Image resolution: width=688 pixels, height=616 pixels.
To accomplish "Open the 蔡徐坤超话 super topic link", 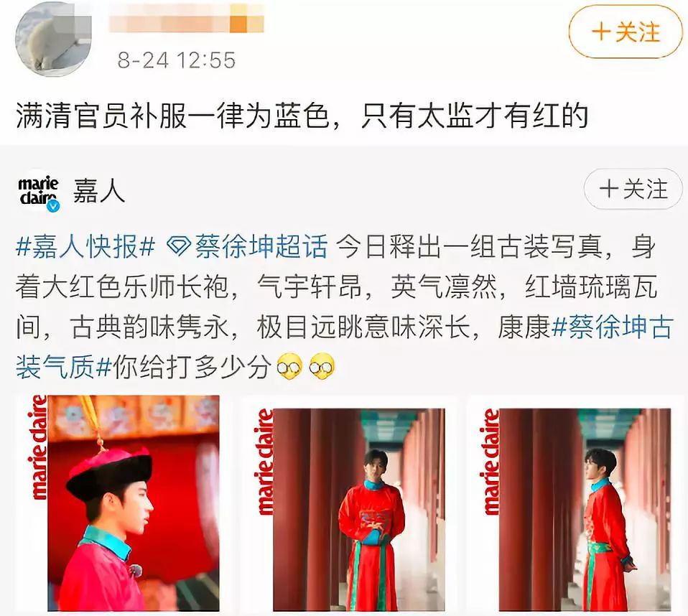I will pos(261,247).
